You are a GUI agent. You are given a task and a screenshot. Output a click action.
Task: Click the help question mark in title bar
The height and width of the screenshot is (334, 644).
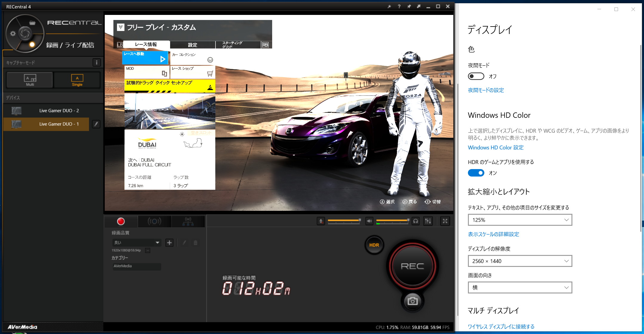tap(399, 6)
